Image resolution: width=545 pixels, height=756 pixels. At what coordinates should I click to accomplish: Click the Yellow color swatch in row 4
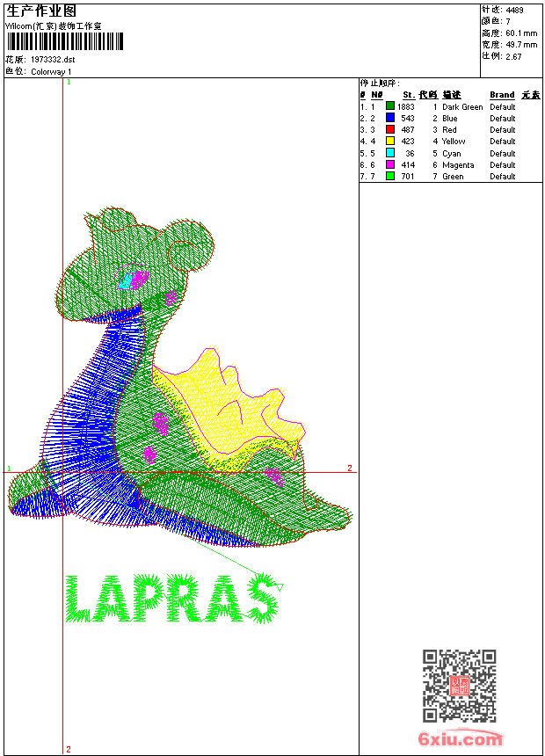[x=390, y=141]
